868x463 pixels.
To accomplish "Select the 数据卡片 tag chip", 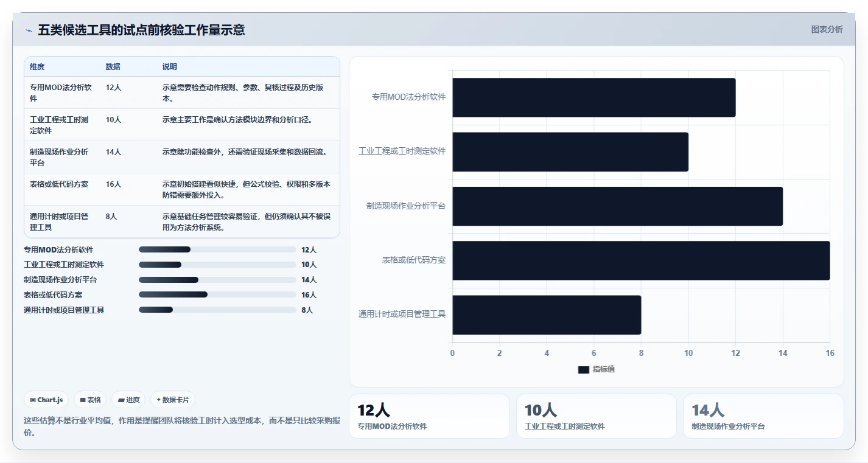I will point(173,400).
